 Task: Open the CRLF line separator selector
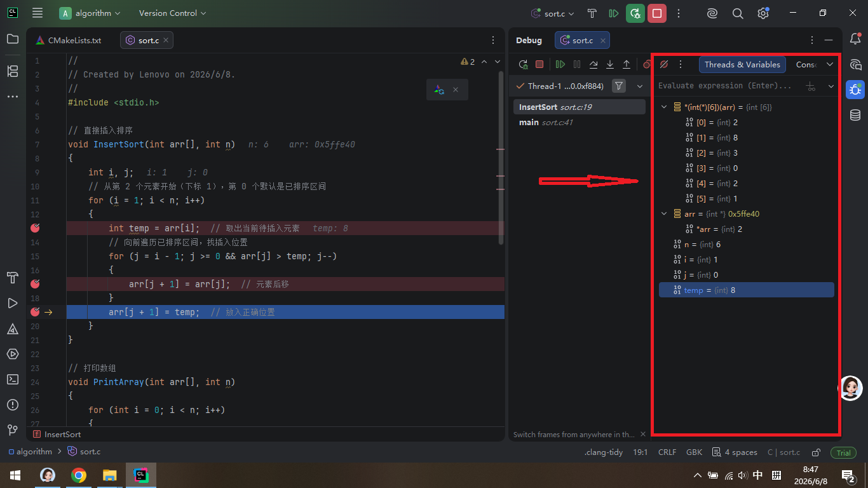[x=667, y=452]
